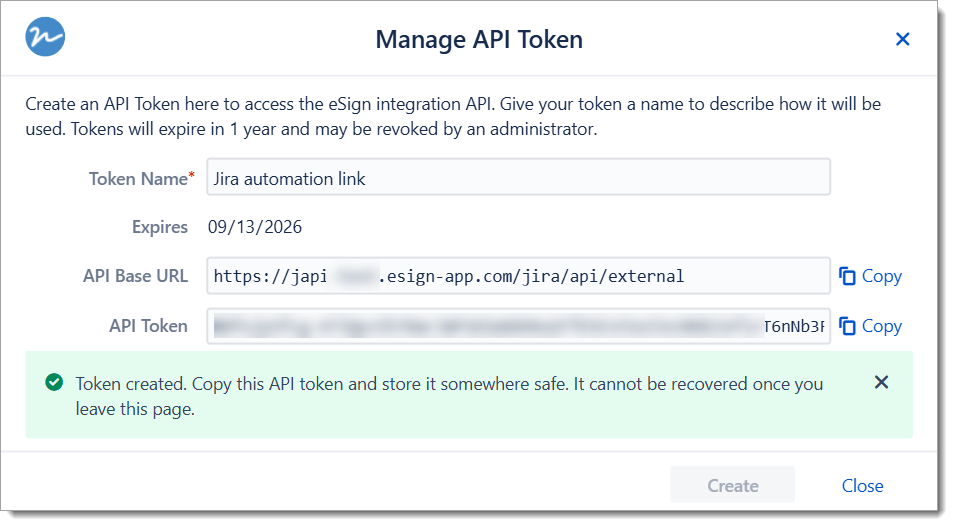Viewport: 953px width, 526px height.
Task: Click the API Base URL label
Action: [135, 276]
